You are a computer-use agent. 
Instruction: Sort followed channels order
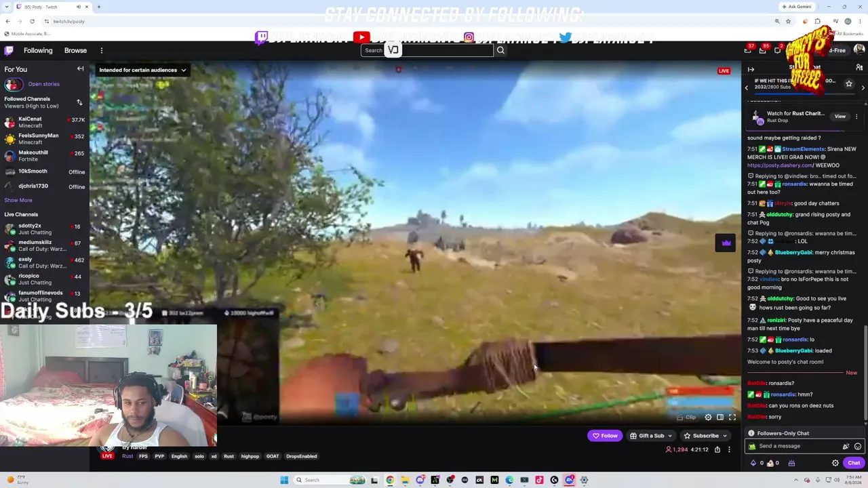pyautogui.click(x=79, y=102)
